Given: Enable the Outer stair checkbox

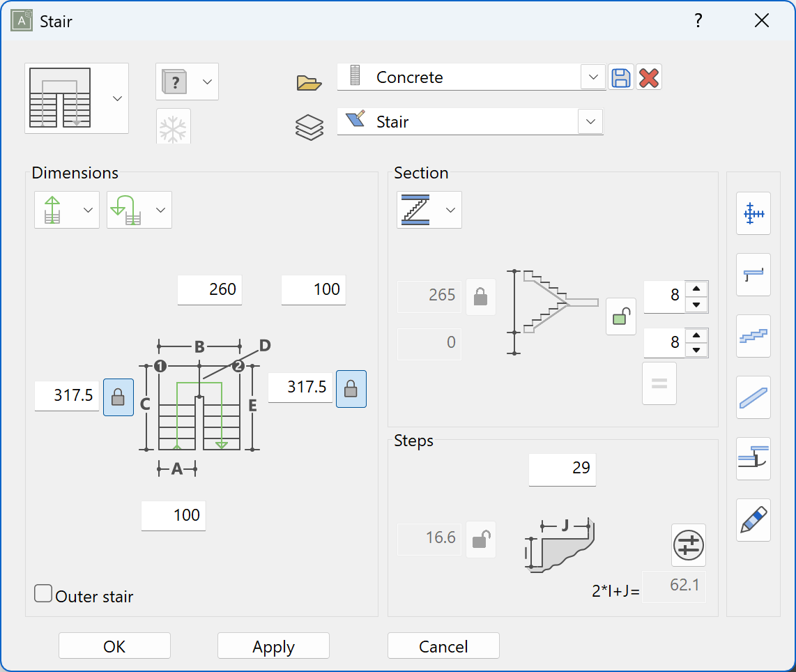Looking at the screenshot, I should point(43,593).
